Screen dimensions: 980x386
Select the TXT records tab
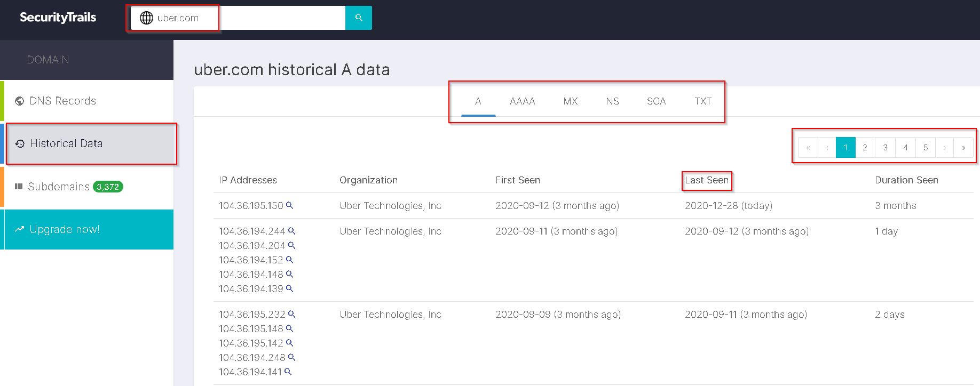[702, 101]
